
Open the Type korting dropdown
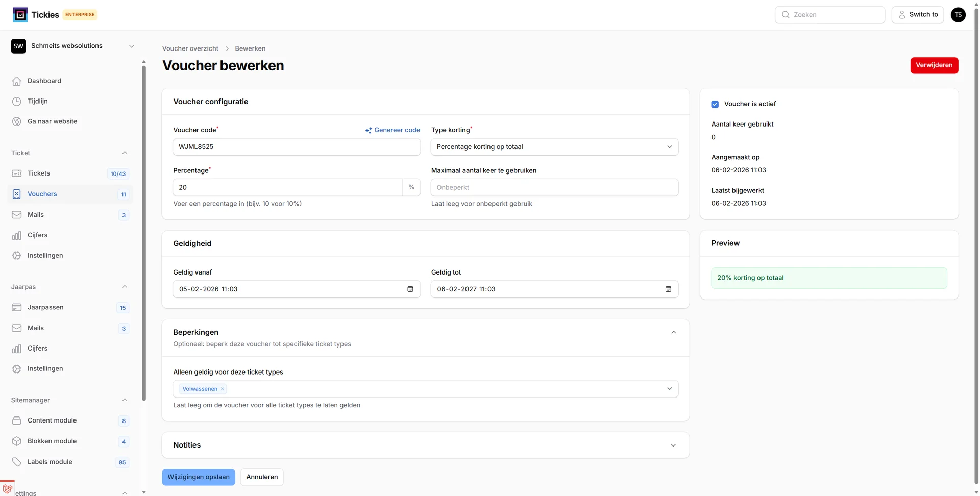pos(554,147)
